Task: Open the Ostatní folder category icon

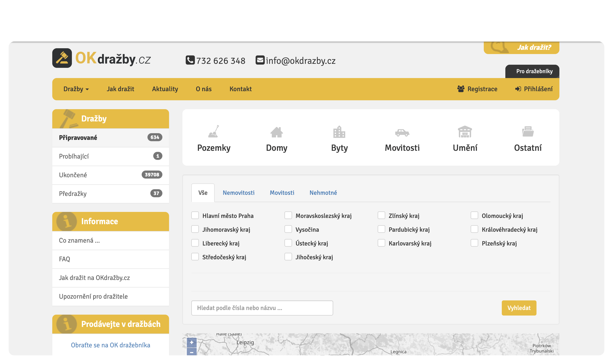Action: 528,132
